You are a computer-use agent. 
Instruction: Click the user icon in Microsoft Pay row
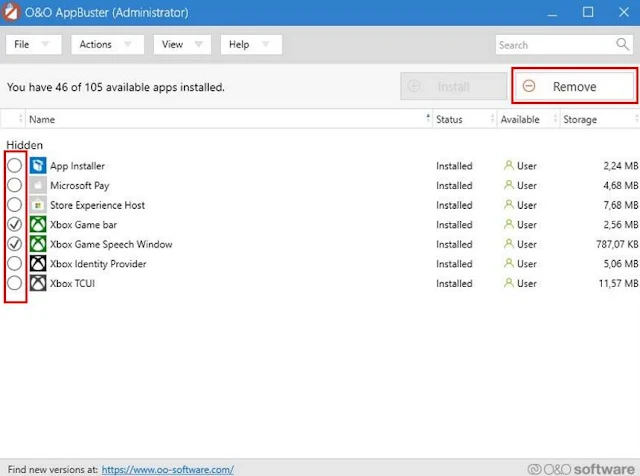pyautogui.click(x=509, y=185)
